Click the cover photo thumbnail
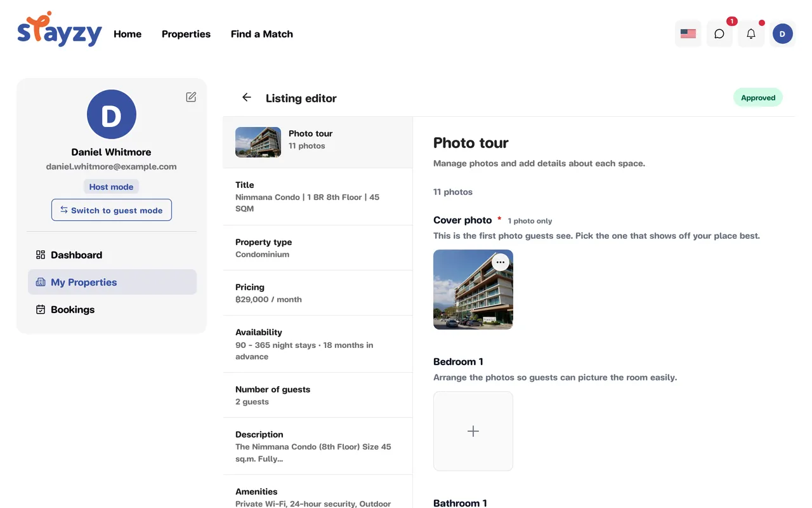This screenshot has height=508, width=812. 473,290
